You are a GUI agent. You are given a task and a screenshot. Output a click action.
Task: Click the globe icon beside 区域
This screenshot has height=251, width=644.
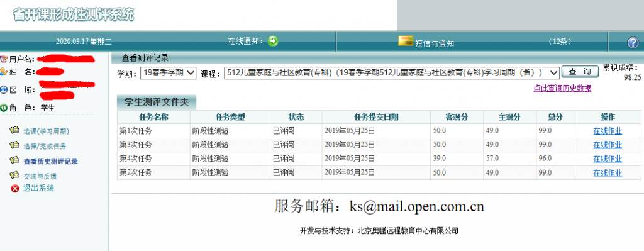point(4,89)
